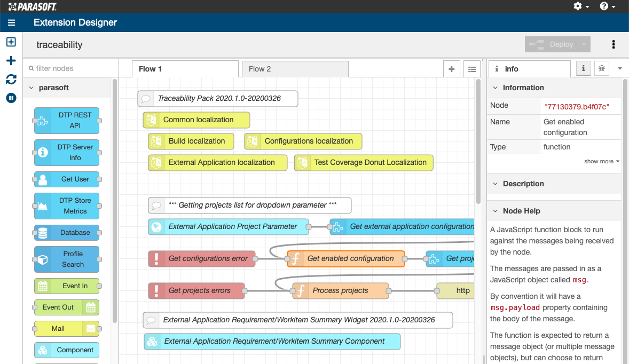Viewport: 629px width, 364px height.
Task: Click the Type value function
Action: click(557, 147)
